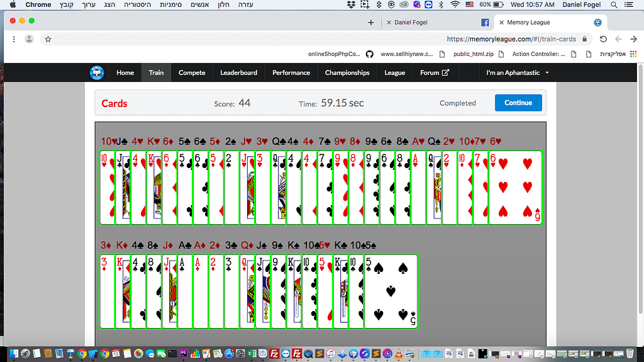Reload the page using the refresh icon

603,39
